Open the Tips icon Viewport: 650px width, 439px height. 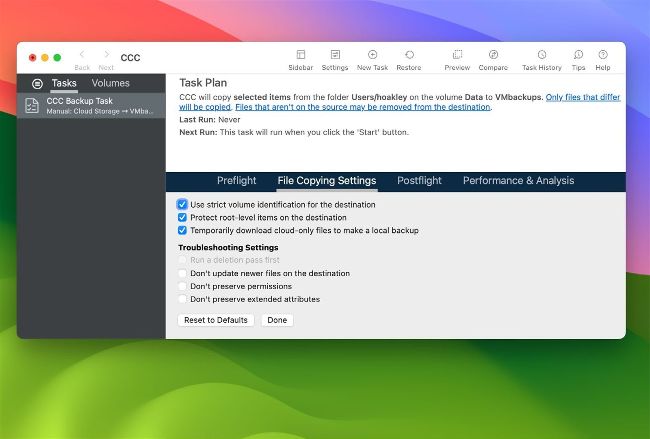pos(578,55)
